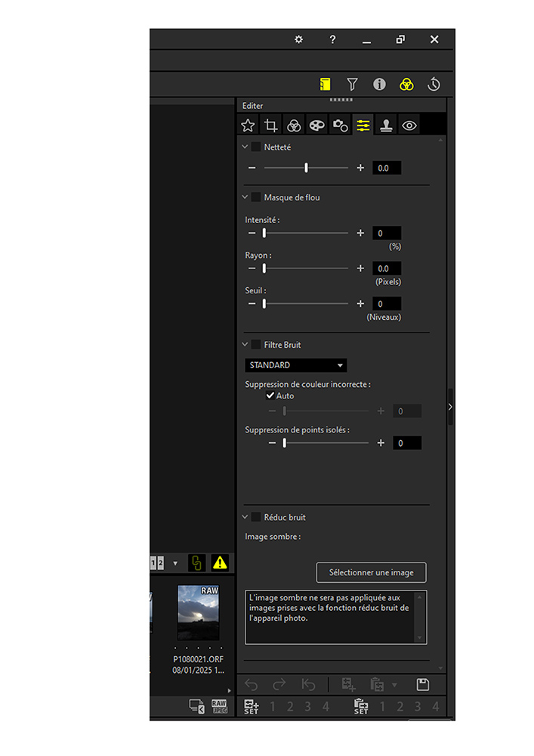
Task: Collapse the Netteté section chevron
Action: tap(245, 147)
